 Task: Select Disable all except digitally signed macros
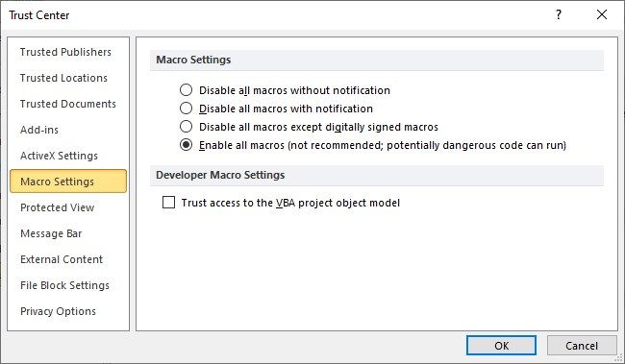coord(186,127)
